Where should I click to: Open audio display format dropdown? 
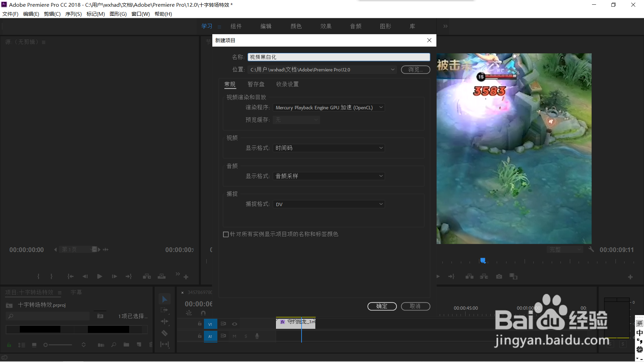(x=329, y=176)
